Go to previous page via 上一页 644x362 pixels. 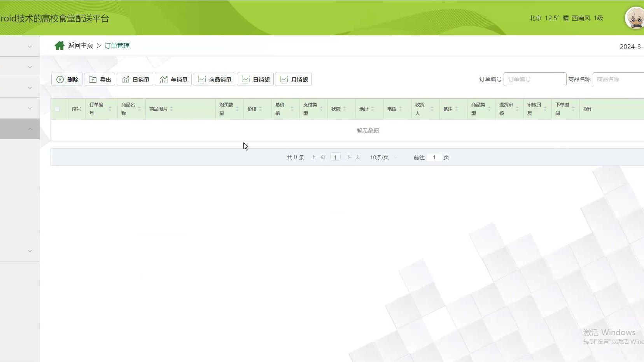(318, 157)
